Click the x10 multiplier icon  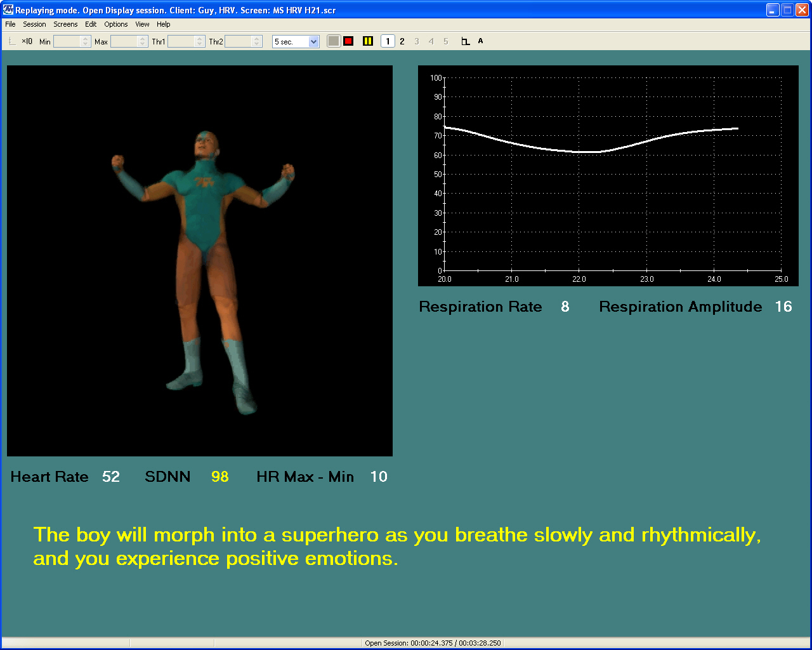tap(27, 41)
